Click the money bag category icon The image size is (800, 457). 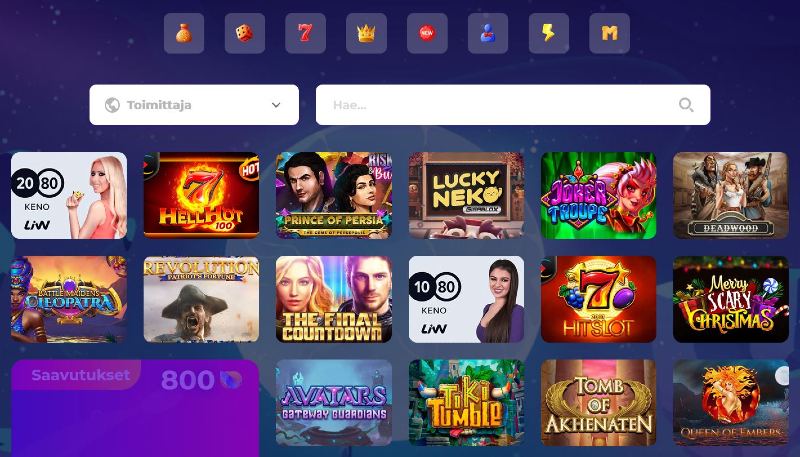(184, 34)
